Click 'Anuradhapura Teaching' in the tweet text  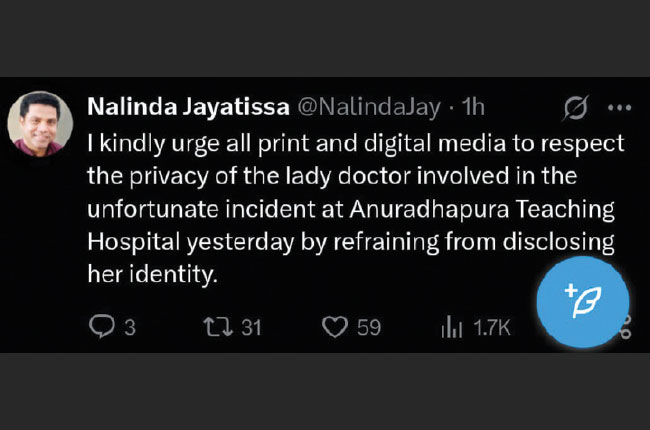(x=482, y=209)
